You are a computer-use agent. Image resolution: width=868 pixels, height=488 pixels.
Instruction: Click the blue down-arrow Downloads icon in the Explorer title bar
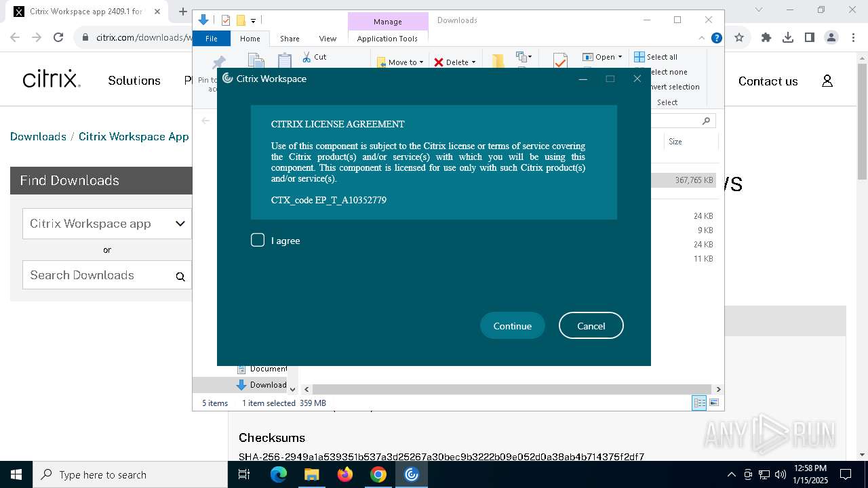(203, 20)
